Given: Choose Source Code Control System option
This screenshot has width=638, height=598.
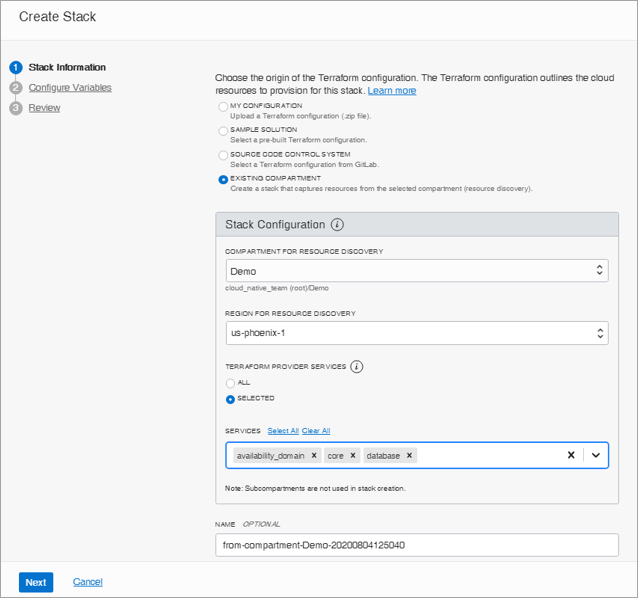Looking at the screenshot, I should tap(223, 155).
